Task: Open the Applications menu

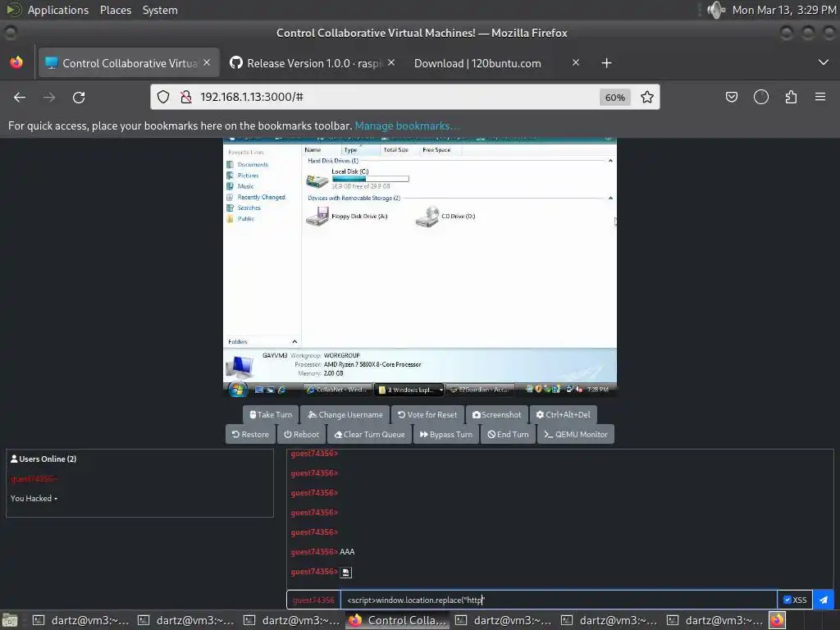Action: [58, 10]
